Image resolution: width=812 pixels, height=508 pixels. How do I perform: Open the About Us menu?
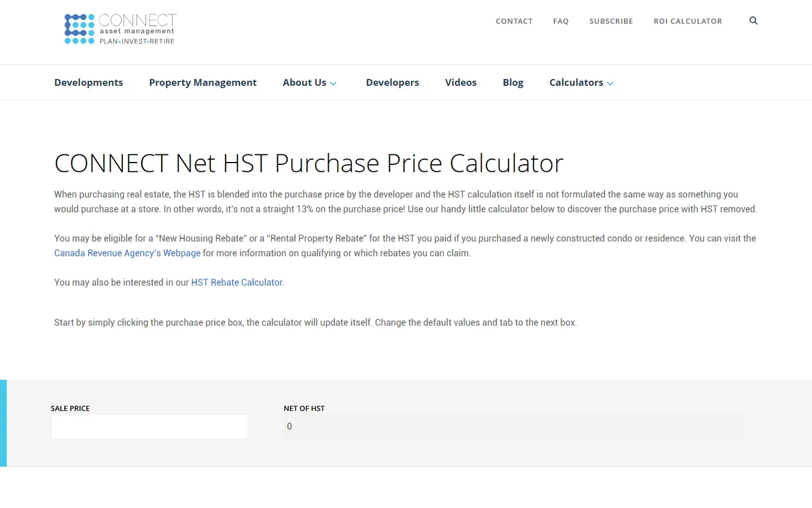(304, 82)
